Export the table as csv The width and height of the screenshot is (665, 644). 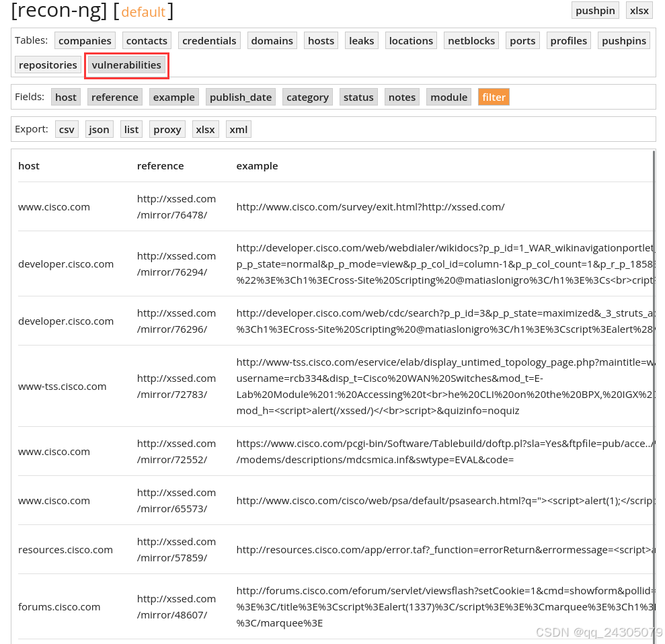67,129
